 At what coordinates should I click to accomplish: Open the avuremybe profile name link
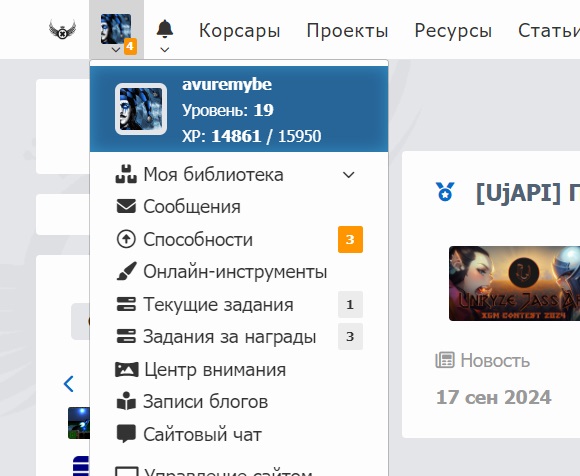(x=227, y=84)
